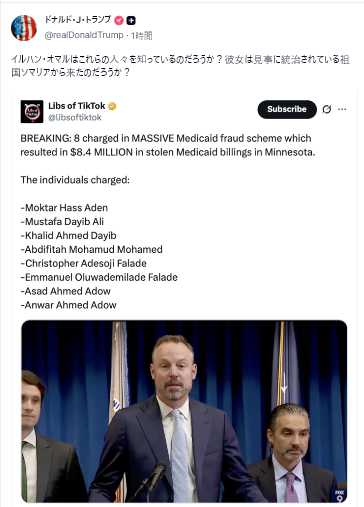This screenshot has width=364, height=507.
Task: Click the gold verified badge
Action: pyautogui.click(x=112, y=106)
